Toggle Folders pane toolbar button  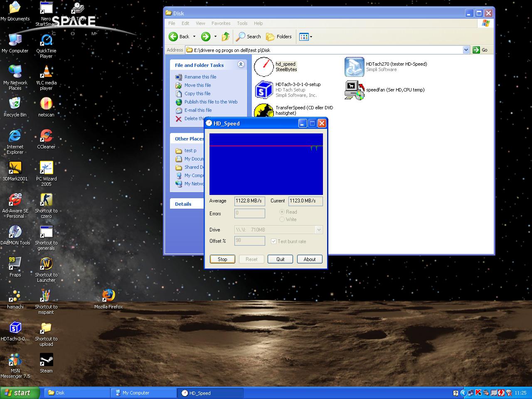coord(279,37)
